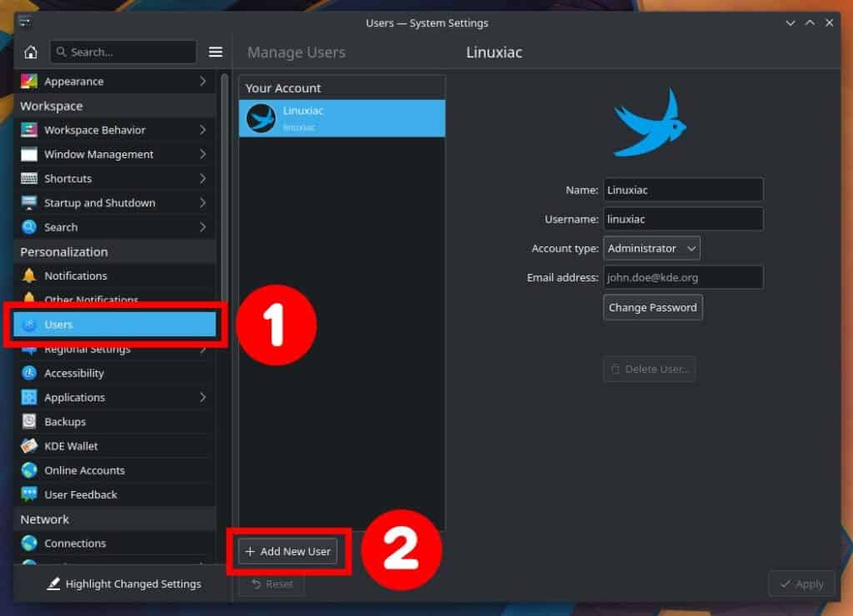Expand the Workspace Behavior chevron
This screenshot has width=853, height=616.
coord(203,130)
